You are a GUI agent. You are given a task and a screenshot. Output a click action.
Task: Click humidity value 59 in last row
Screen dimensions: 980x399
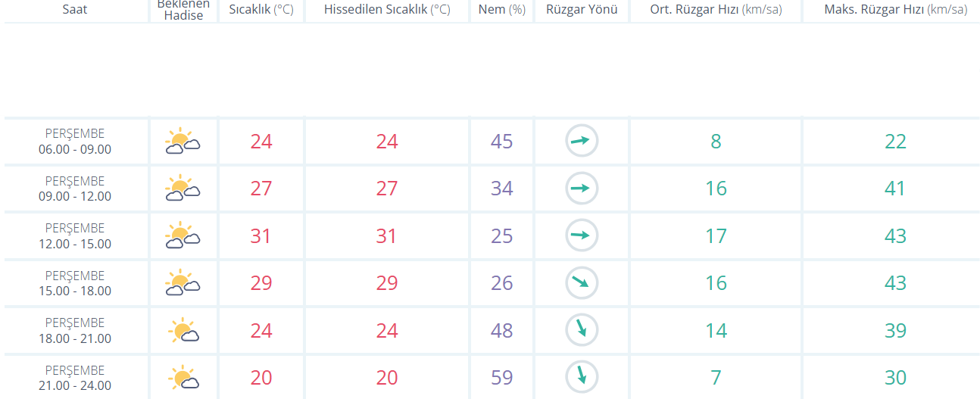(501, 377)
